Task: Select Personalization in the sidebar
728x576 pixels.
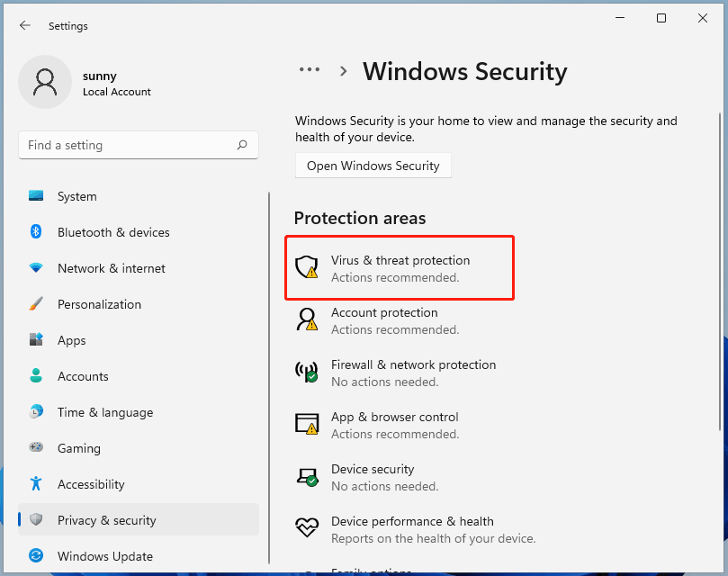Action: (x=99, y=304)
